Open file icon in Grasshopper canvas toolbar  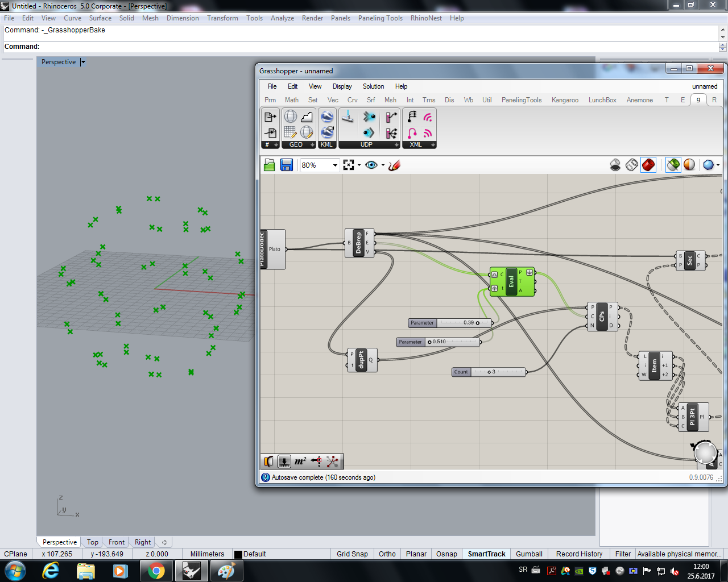coord(270,165)
